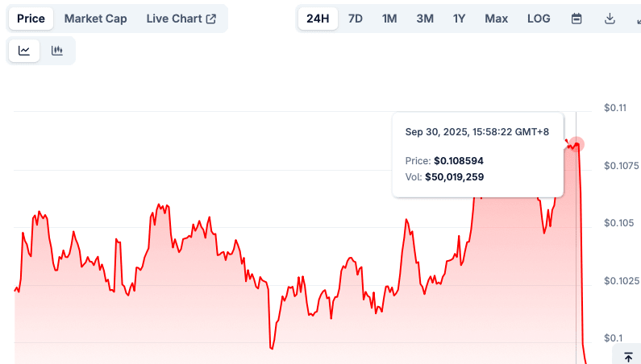Download the chart data
The height and width of the screenshot is (364, 641).
click(x=610, y=19)
